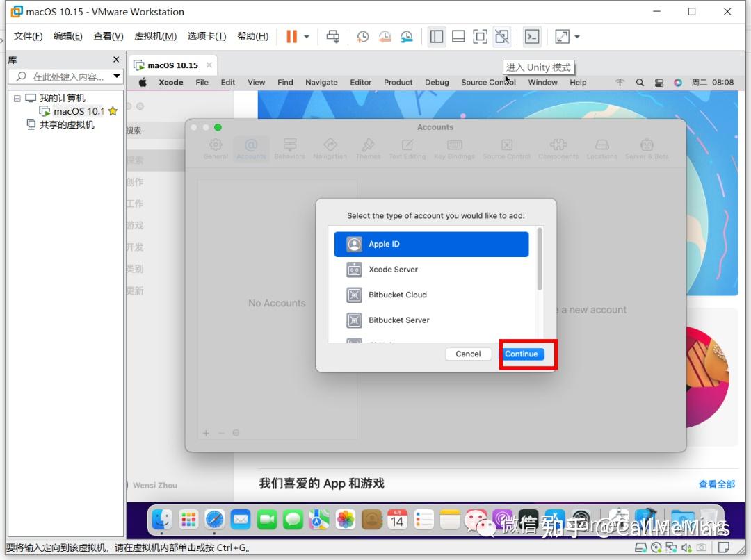Open the Apple menu in the macOS menu bar
The width and height of the screenshot is (751, 560).
pyautogui.click(x=143, y=82)
